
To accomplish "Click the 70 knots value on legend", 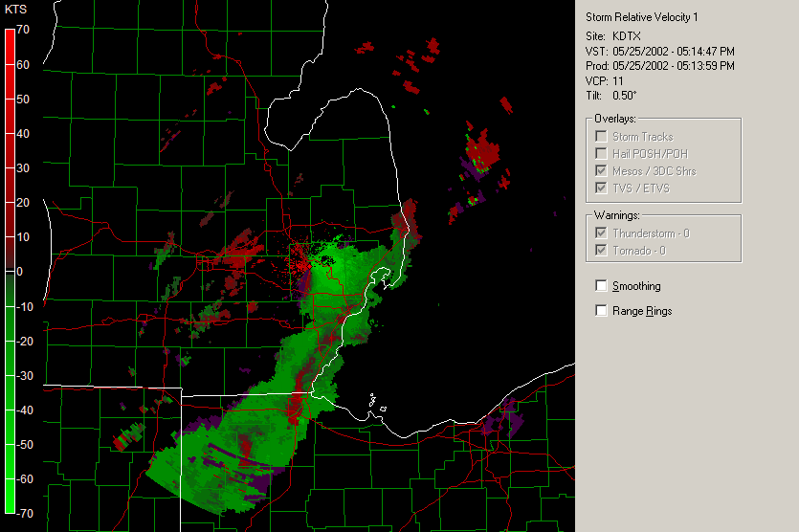I will (23, 30).
